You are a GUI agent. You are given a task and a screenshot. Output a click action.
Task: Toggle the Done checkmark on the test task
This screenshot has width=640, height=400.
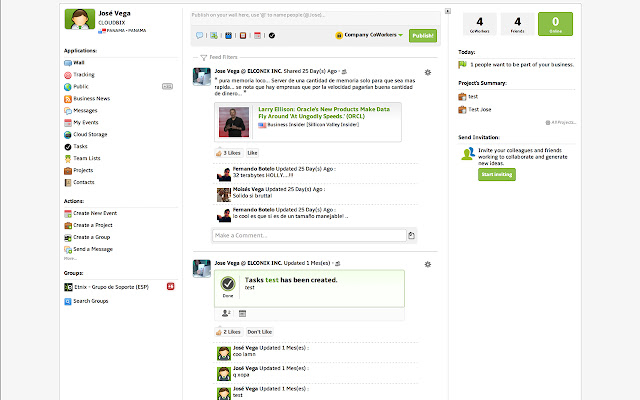pos(228,285)
